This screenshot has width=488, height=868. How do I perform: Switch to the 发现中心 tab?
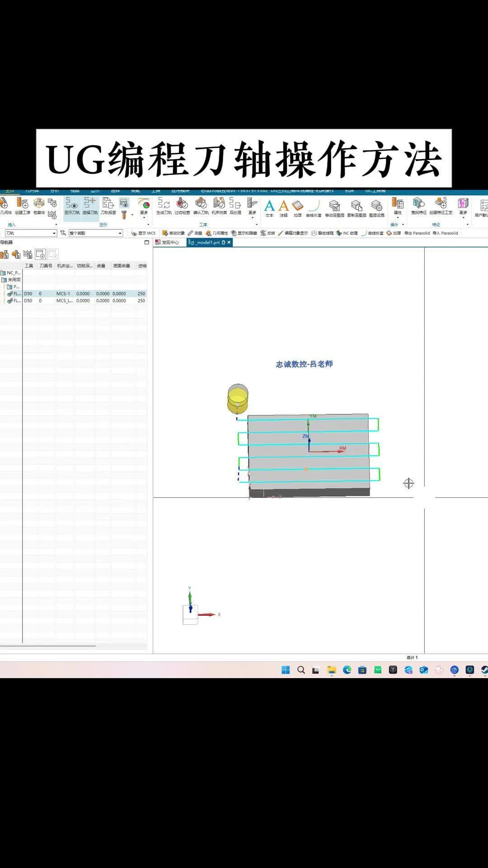pos(167,242)
